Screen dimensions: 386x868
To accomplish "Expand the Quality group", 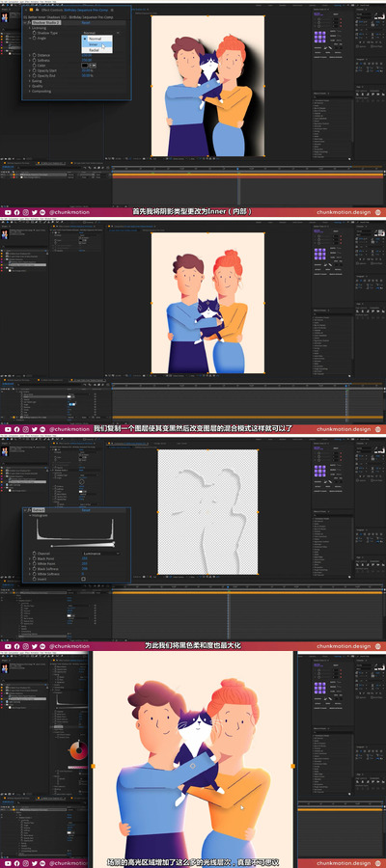I will [x=29, y=86].
